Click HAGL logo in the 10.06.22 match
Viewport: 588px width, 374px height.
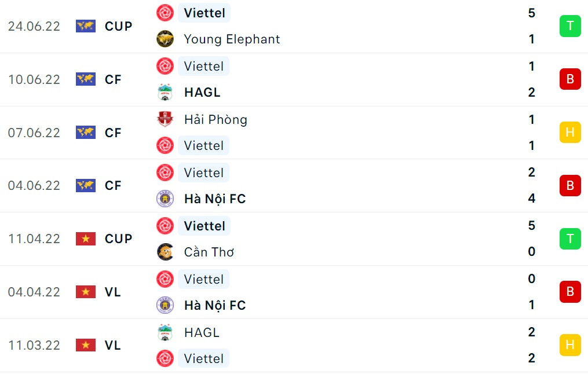point(165,92)
